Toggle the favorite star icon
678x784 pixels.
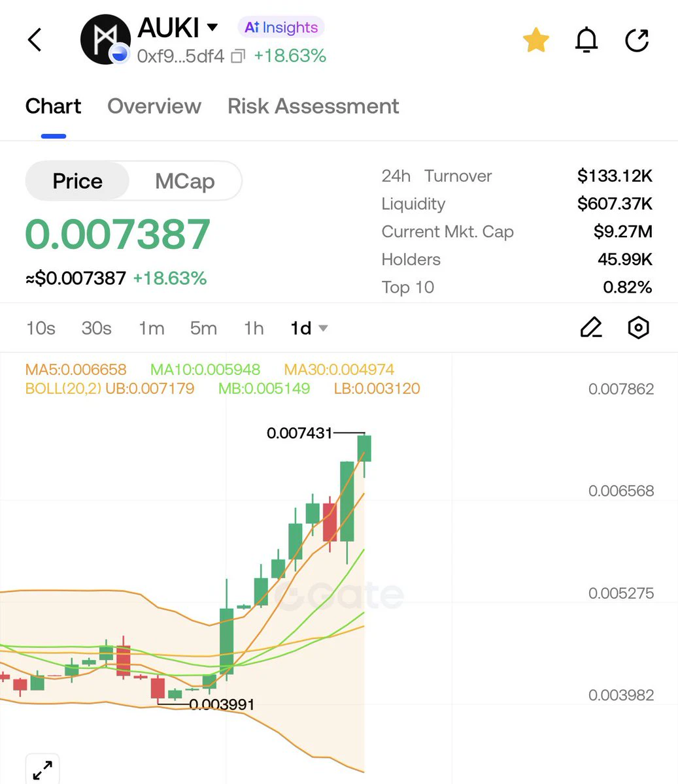536,40
